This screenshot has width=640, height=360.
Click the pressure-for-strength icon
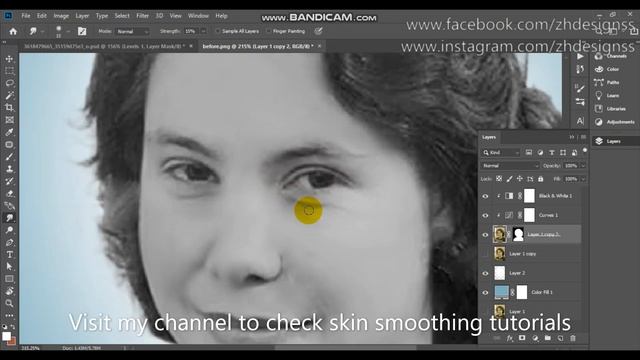pyautogui.click(x=318, y=31)
